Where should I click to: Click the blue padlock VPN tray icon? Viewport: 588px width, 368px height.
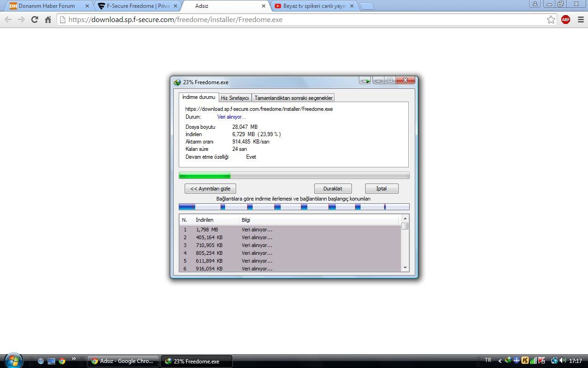click(516, 361)
